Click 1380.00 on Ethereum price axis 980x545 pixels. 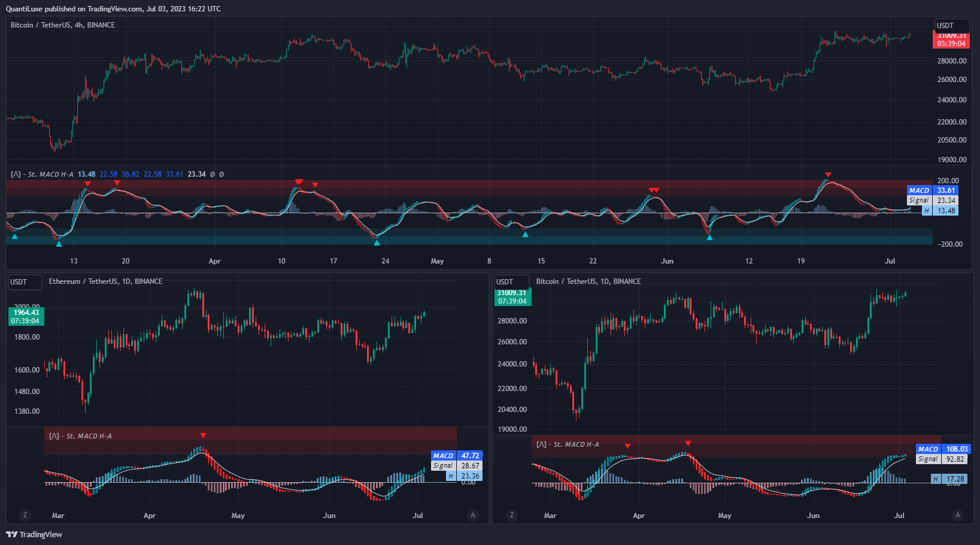[x=27, y=411]
